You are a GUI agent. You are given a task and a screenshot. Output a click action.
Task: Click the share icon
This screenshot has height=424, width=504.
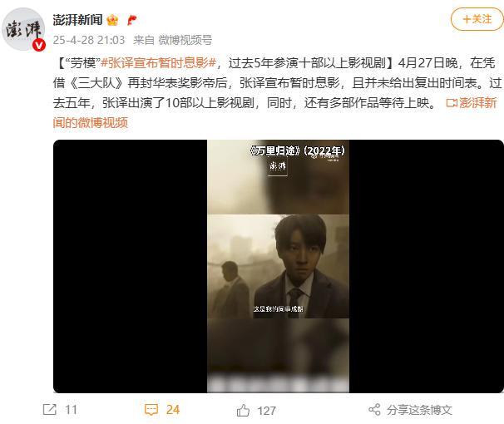(374, 410)
